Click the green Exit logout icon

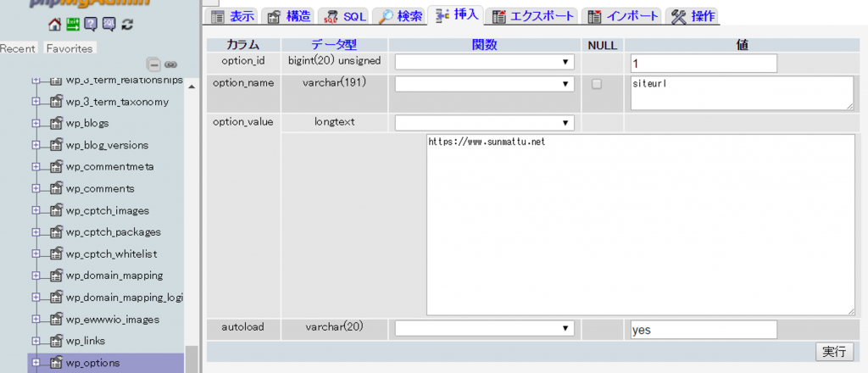point(73,24)
